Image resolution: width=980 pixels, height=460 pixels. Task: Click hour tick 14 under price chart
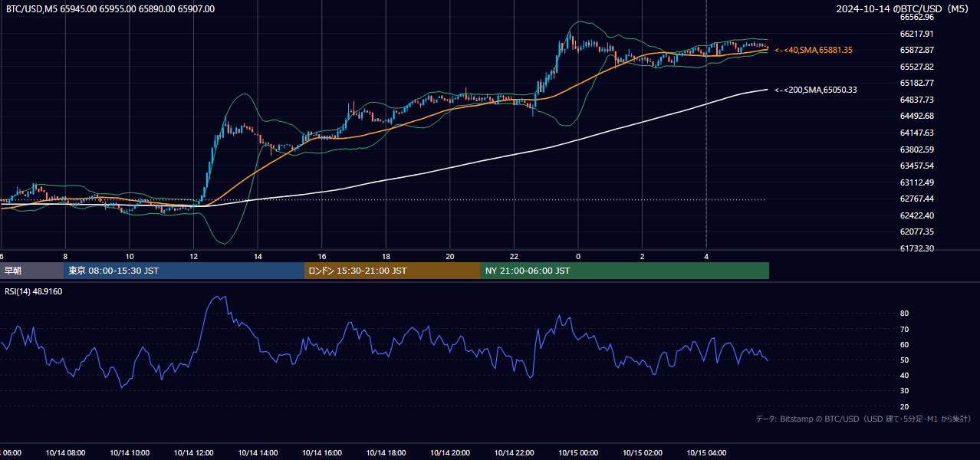[258, 257]
